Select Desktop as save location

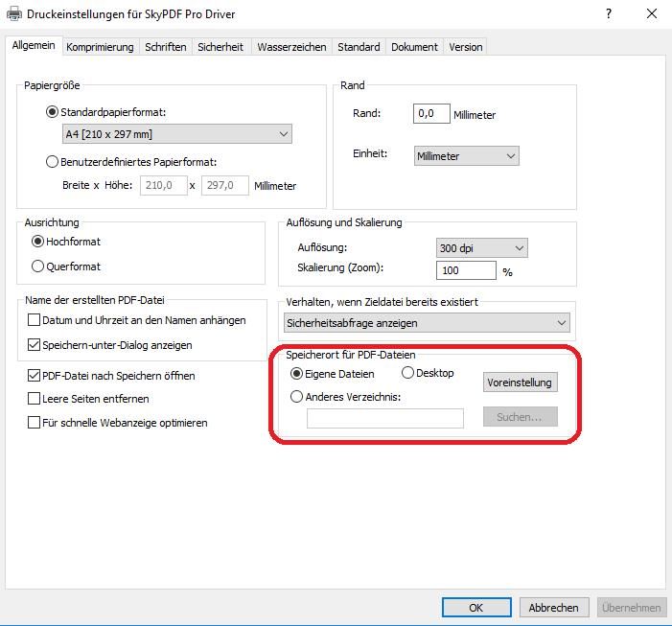pos(407,373)
